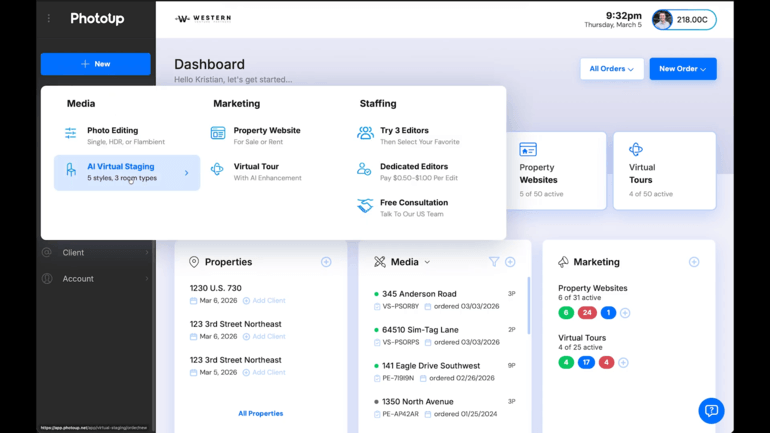770x433 pixels.
Task: Click the Virtual Tour icon in menu
Action: (x=218, y=170)
